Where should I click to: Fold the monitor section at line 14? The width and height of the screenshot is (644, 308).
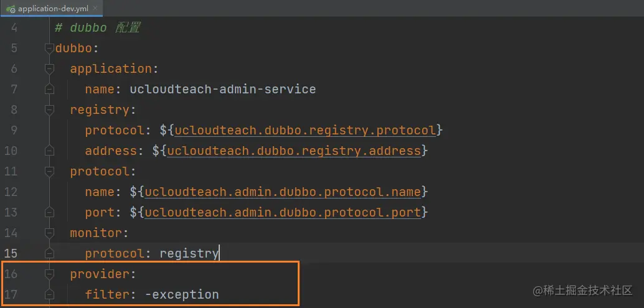tap(50, 233)
